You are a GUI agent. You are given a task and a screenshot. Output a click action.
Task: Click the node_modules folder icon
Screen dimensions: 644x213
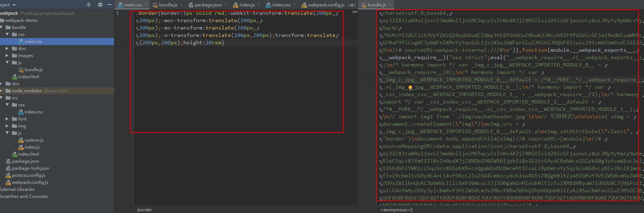[x=8, y=90]
